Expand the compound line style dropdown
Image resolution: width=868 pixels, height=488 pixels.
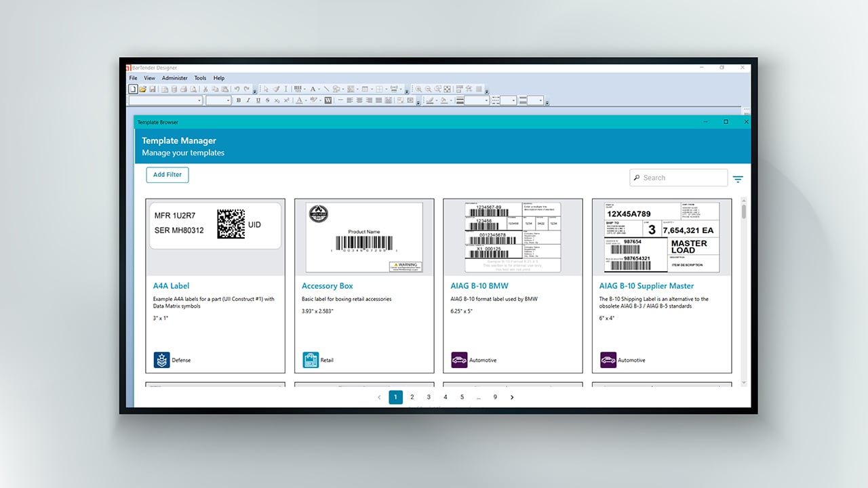tap(540, 100)
